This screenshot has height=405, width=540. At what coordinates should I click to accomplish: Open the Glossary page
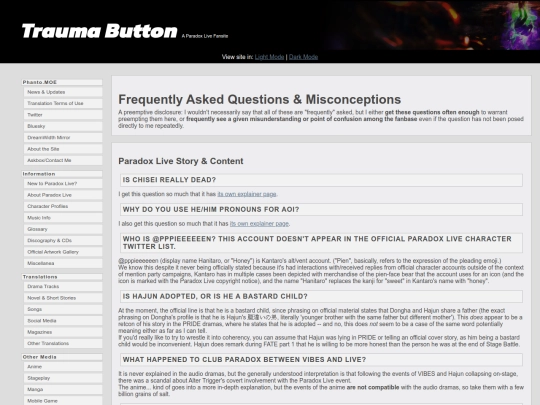click(63, 229)
